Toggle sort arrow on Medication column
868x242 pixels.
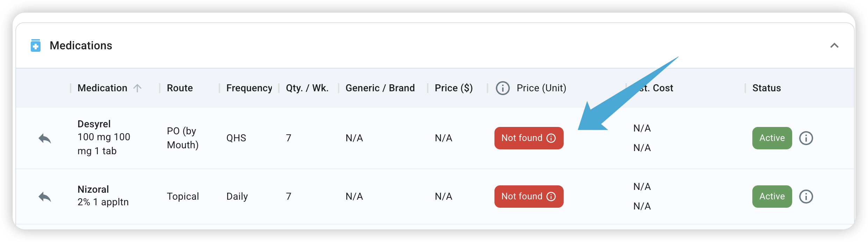[x=137, y=88]
